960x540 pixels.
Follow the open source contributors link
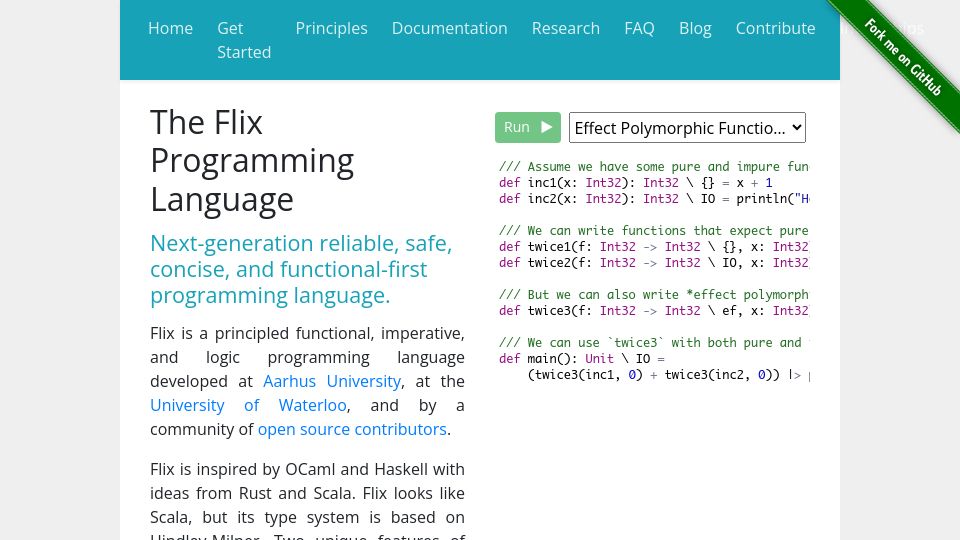click(x=352, y=429)
